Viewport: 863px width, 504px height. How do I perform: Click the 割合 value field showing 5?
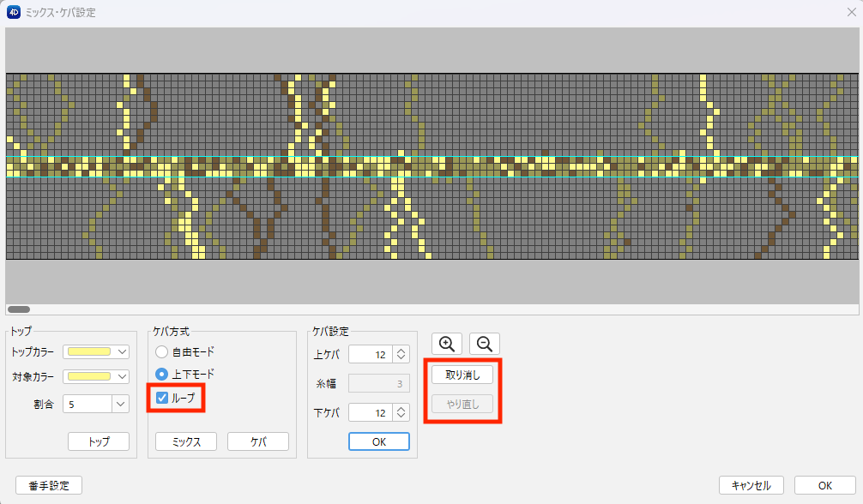pos(88,404)
